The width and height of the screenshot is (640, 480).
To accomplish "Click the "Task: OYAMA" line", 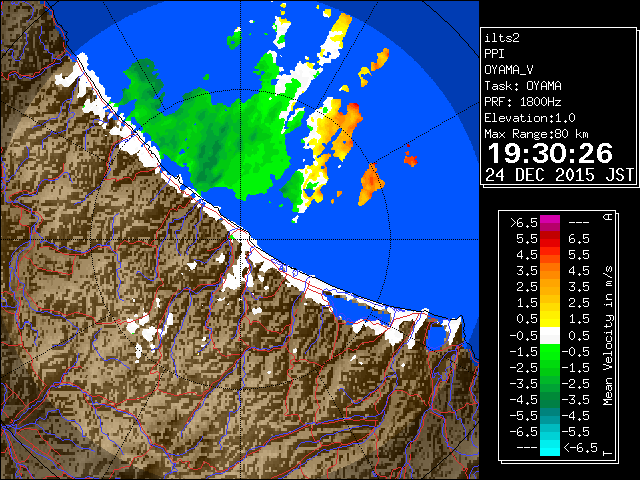I will (x=523, y=86).
